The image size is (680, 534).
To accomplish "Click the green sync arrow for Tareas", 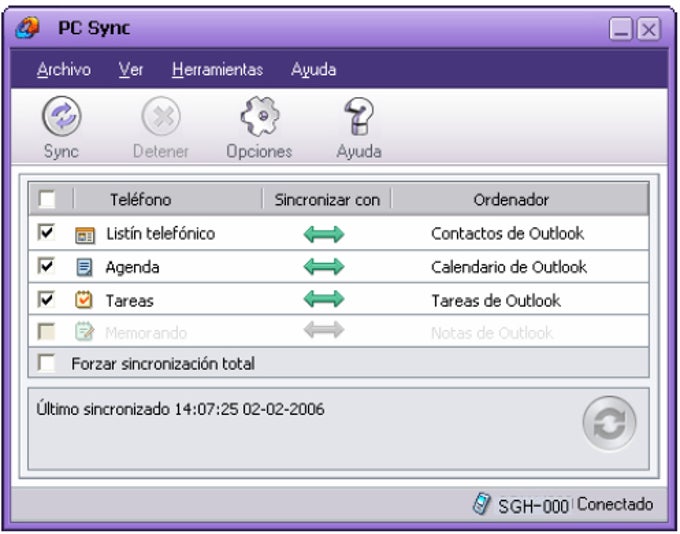I will tap(324, 299).
